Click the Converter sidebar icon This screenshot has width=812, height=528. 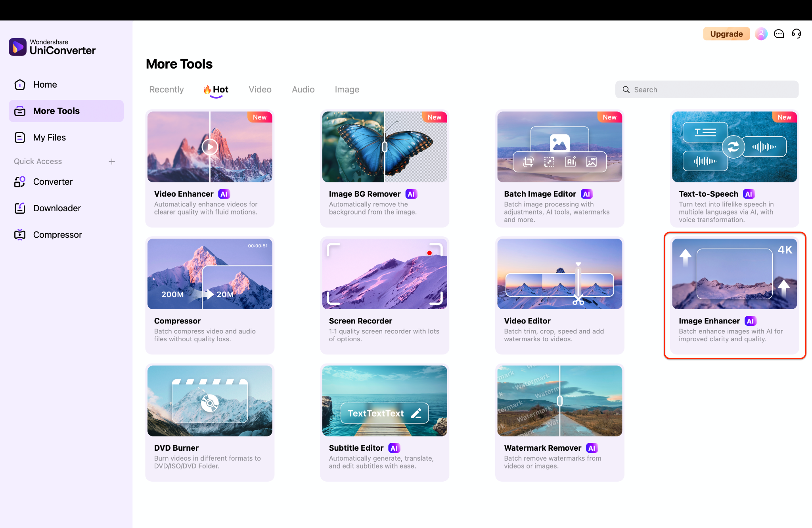pyautogui.click(x=20, y=182)
